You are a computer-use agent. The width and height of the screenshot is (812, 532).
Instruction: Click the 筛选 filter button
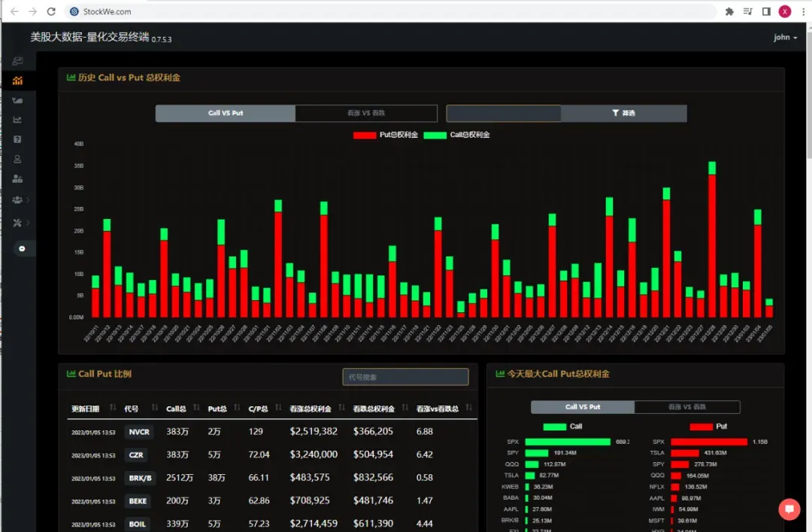pyautogui.click(x=623, y=113)
